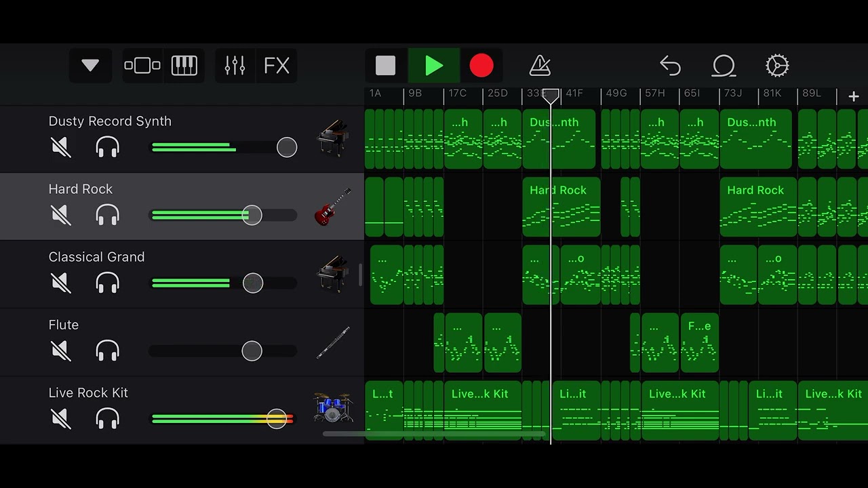Select the Flute instrument icon
This screenshot has height=488, width=868.
pos(333,343)
